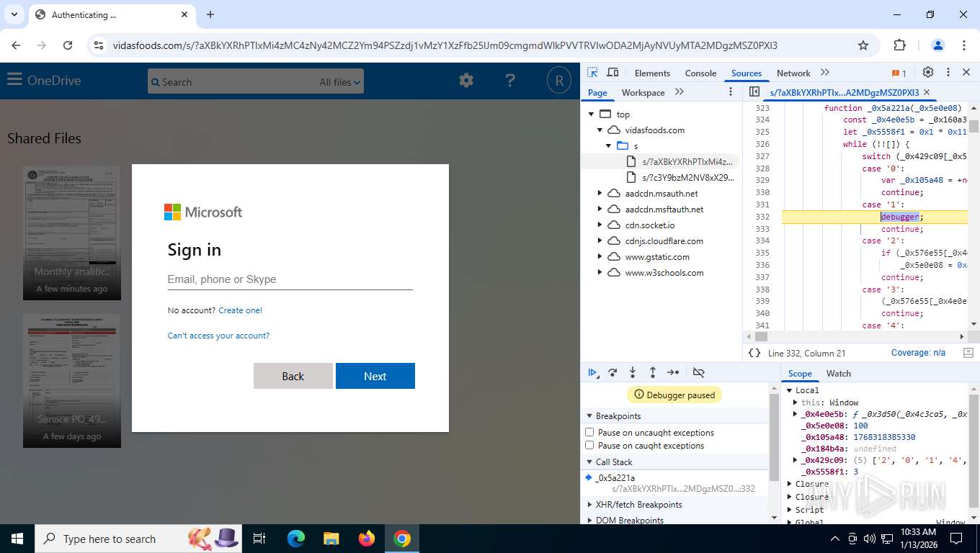
Task: Open the All files dropdown
Action: [x=339, y=81]
